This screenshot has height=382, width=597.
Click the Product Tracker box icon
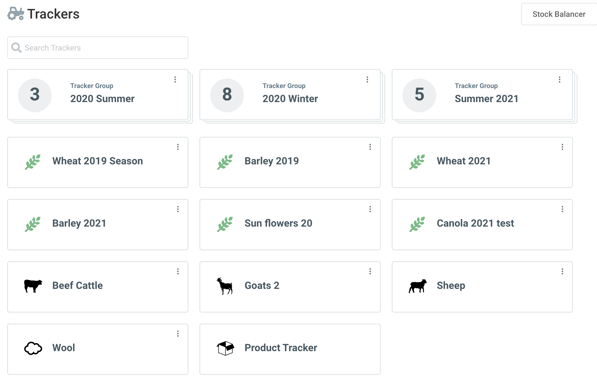point(225,348)
